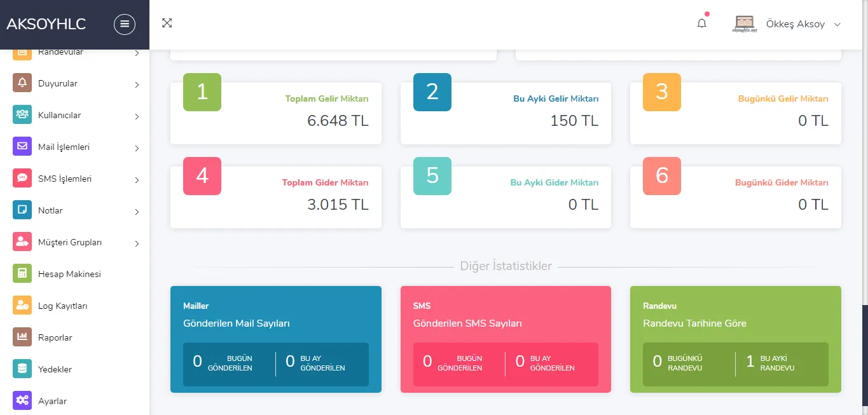This screenshot has width=868, height=415.
Task: Click the AKSOYHLC logo text
Action: [x=46, y=24]
